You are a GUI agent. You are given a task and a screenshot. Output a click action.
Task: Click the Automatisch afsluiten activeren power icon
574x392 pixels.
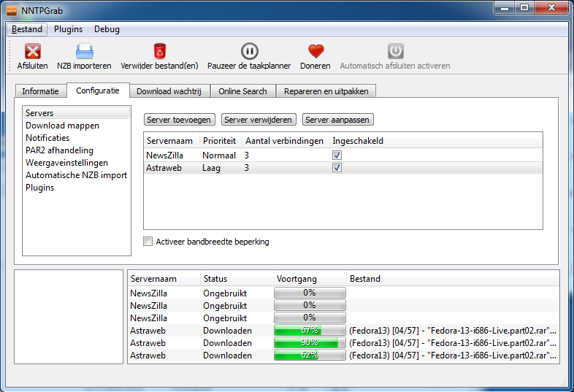(395, 51)
